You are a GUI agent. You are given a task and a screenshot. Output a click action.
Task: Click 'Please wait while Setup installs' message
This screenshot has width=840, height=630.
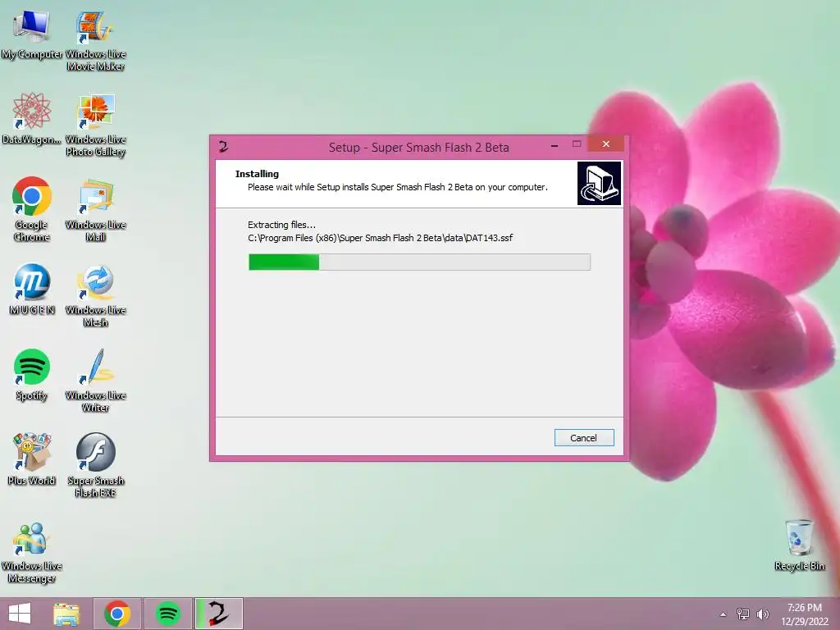click(x=398, y=187)
